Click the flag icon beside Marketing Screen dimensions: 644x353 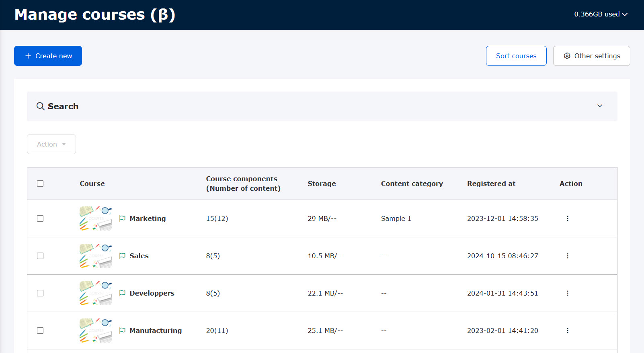pyautogui.click(x=123, y=218)
